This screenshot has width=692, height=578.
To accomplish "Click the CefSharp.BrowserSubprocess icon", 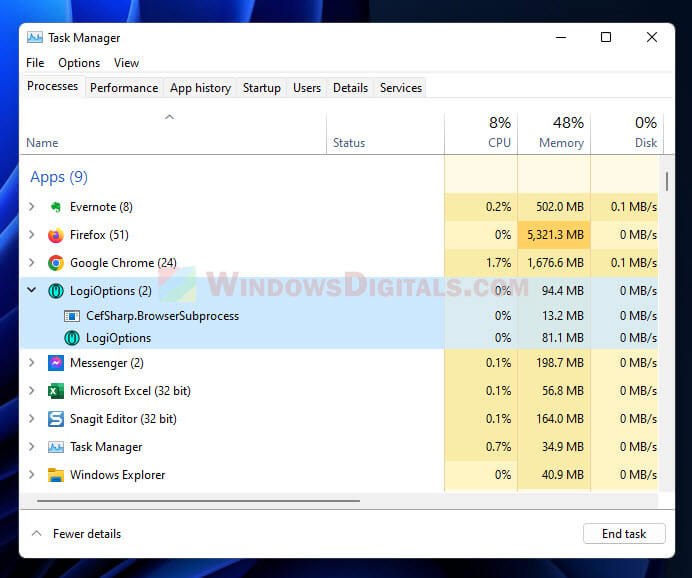I will [x=72, y=316].
